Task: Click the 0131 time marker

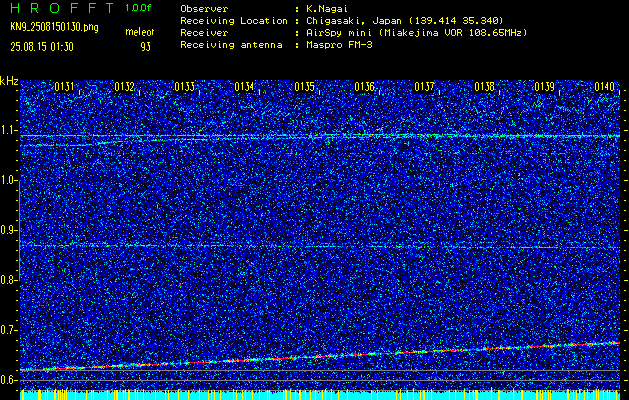Action: click(64, 87)
